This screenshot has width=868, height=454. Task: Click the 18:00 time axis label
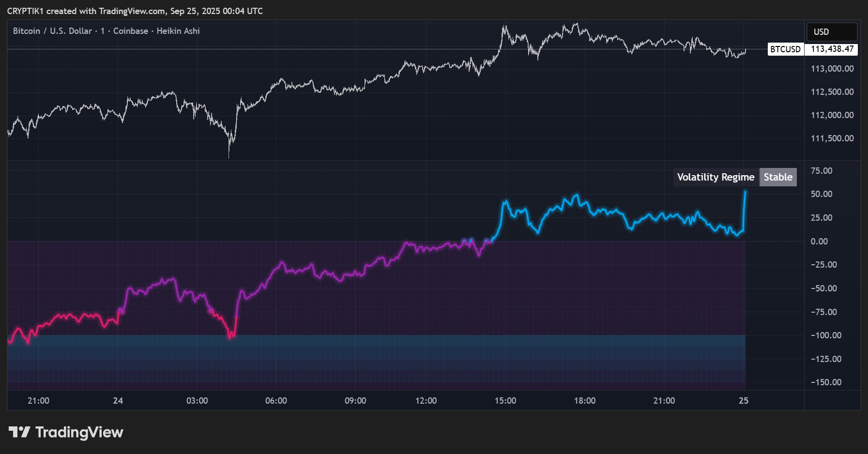pyautogui.click(x=585, y=401)
